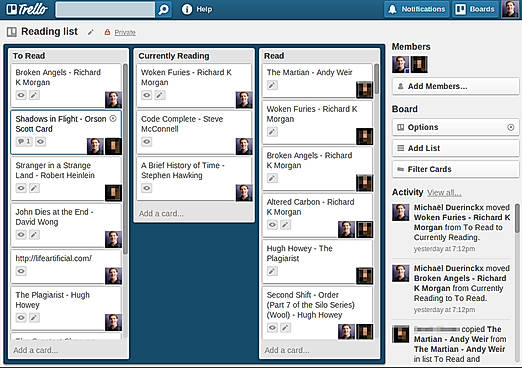Open the Notifications menu

click(417, 9)
